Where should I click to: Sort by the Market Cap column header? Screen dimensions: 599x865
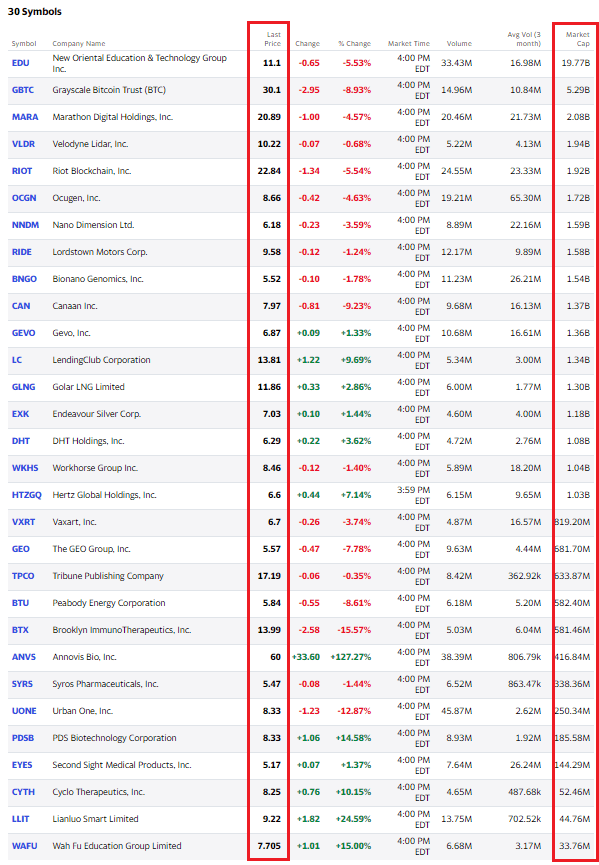[x=578, y=39]
